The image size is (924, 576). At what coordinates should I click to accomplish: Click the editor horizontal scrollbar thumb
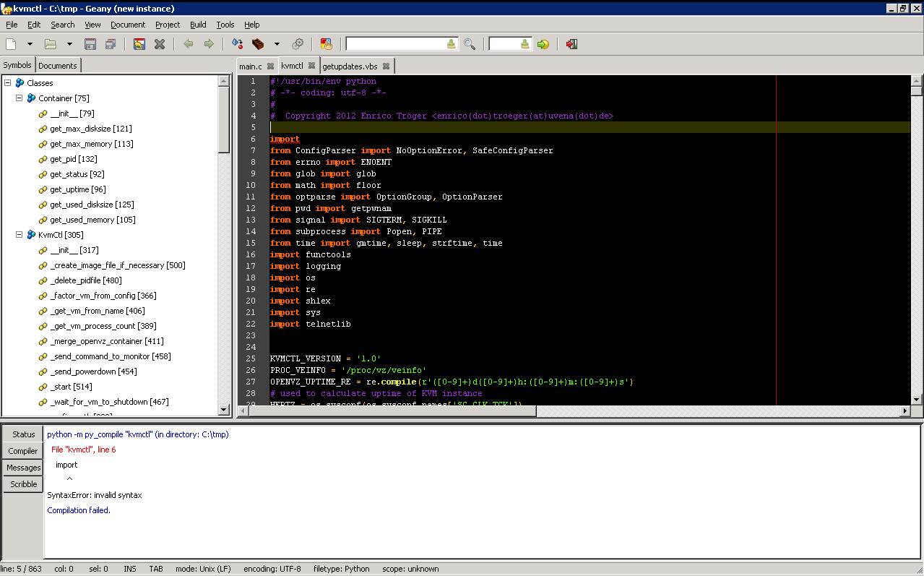tap(393, 410)
